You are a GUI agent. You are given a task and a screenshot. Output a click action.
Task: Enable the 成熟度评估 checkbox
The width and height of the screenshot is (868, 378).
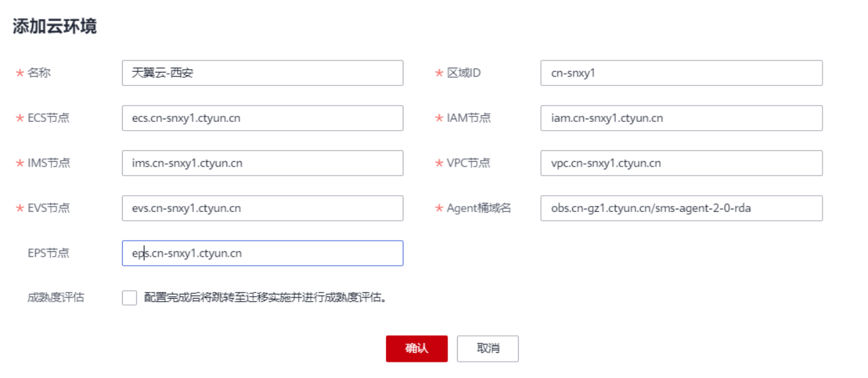click(130, 297)
